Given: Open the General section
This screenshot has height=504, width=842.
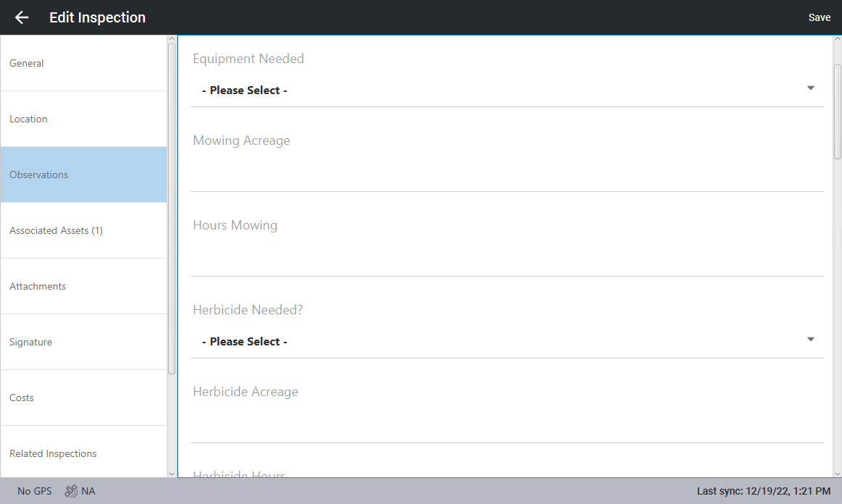Looking at the screenshot, I should [x=83, y=63].
